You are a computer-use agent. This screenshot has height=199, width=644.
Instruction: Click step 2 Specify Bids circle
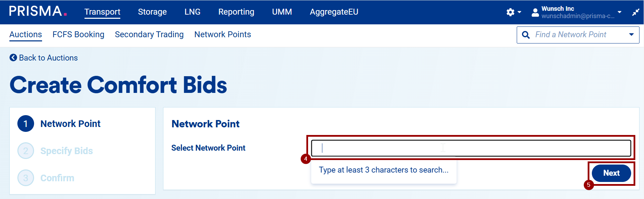point(26,151)
